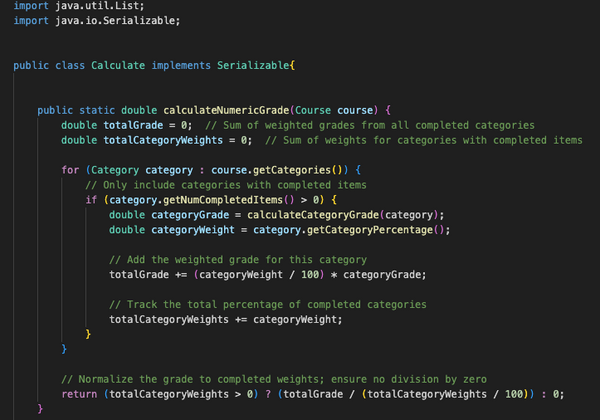Click the 'if' keyword
Screen dimensions: 600x420
(91, 200)
